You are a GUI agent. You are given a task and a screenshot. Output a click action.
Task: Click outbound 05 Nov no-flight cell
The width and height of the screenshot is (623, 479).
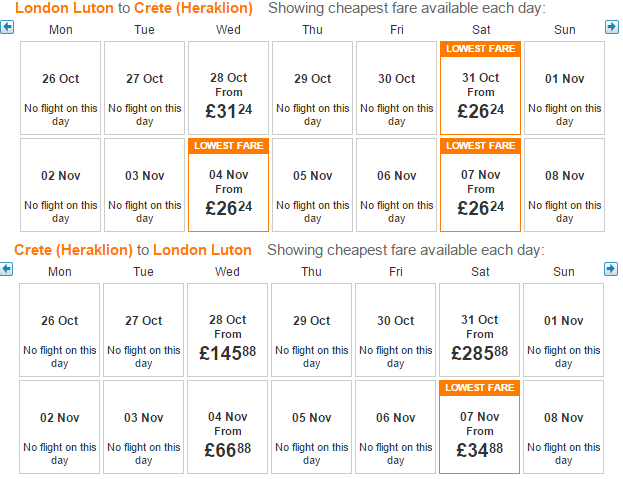pyautogui.click(x=312, y=185)
